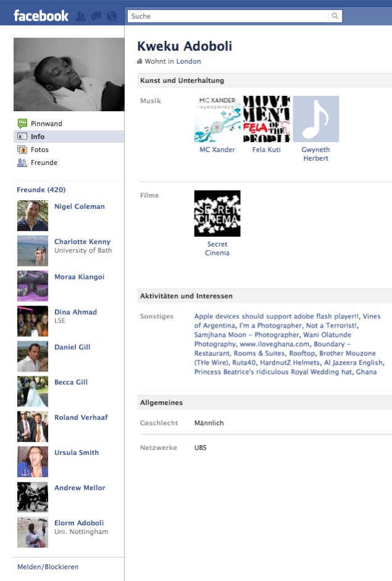392x581 pixels.
Task: Open the www.iloveghana.com link
Action: click(275, 344)
